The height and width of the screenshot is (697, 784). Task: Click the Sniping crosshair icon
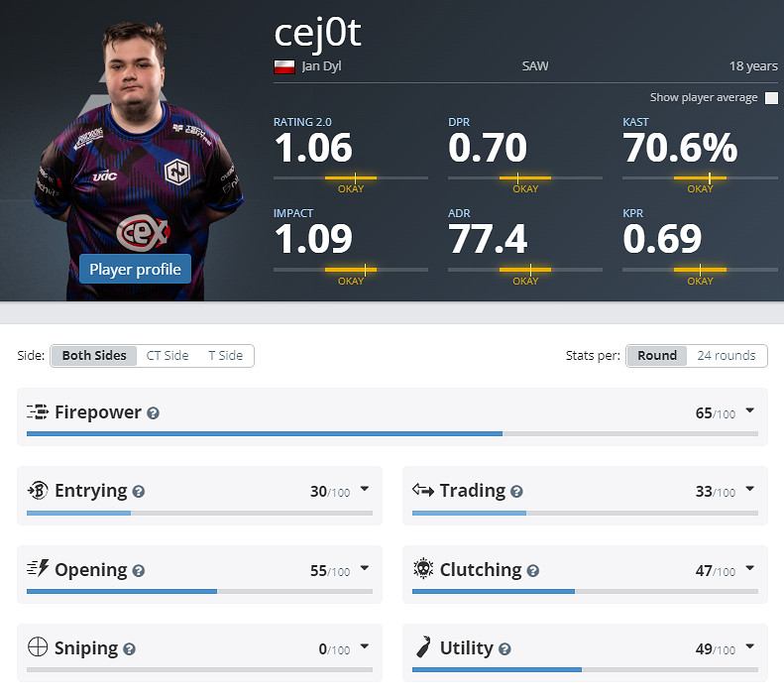click(x=38, y=648)
